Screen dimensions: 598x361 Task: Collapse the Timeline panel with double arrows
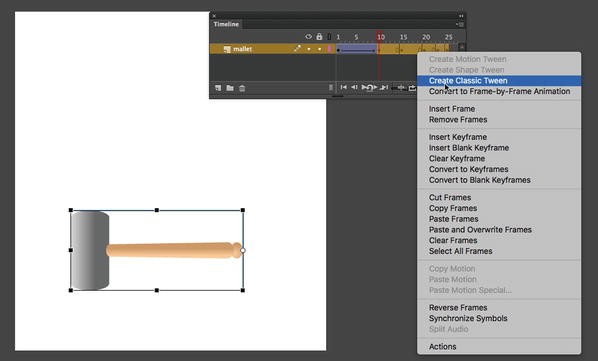(x=461, y=16)
